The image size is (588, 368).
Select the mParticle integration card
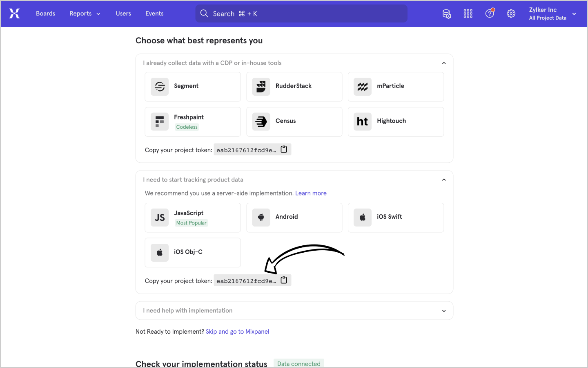[396, 87]
